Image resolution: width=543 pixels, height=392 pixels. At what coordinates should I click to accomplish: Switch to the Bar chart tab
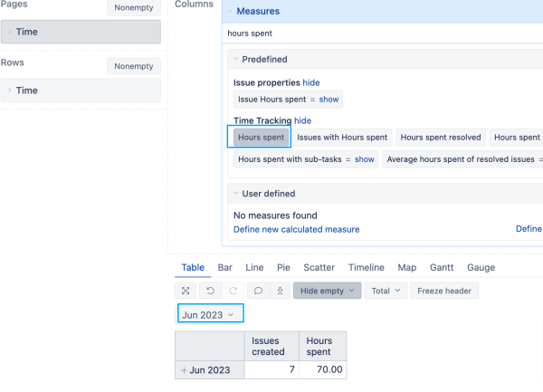click(225, 267)
